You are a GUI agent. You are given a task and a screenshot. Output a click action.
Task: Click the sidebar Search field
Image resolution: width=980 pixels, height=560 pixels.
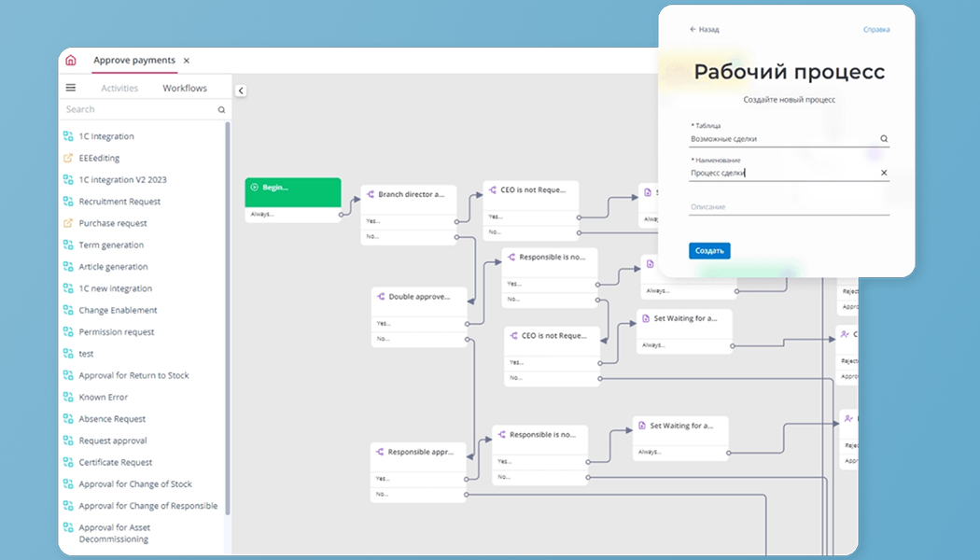click(x=138, y=109)
